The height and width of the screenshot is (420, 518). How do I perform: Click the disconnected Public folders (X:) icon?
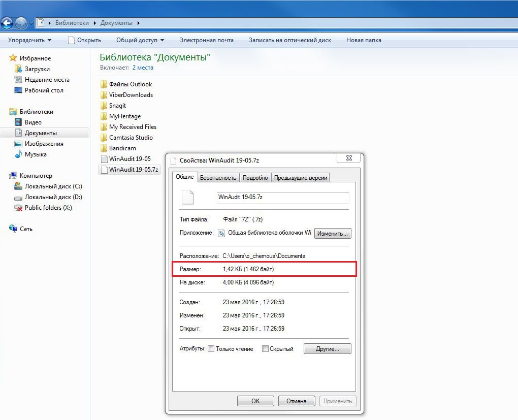pos(18,208)
